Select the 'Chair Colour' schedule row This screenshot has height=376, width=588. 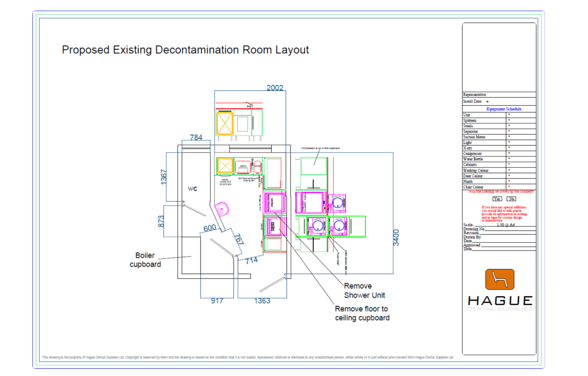[x=499, y=187]
